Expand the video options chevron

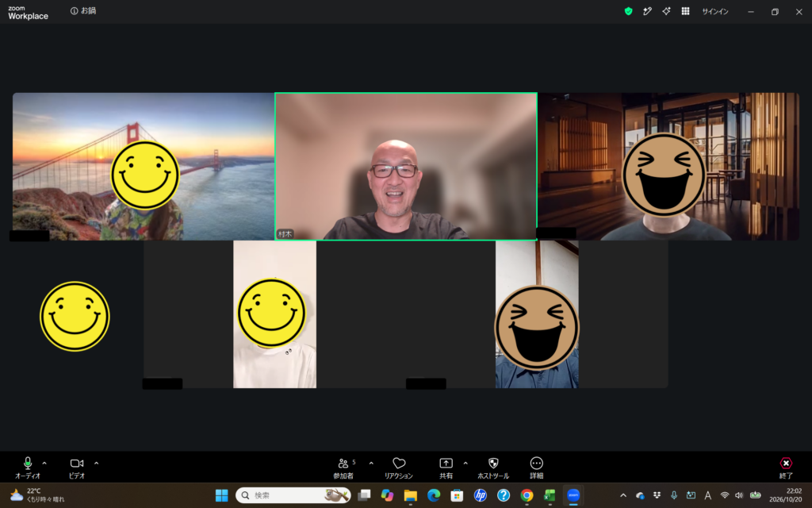96,464
